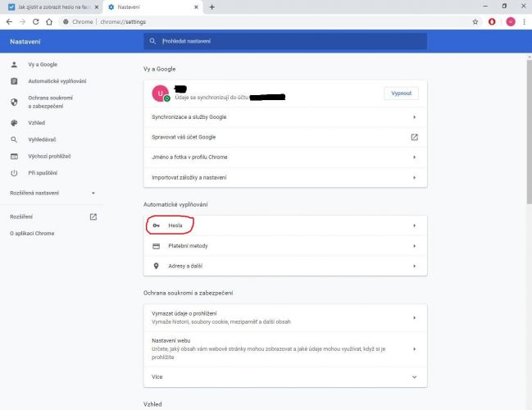Open arrow on the Hesla row
Image resolution: width=532 pixels, height=410 pixels.
click(x=414, y=225)
